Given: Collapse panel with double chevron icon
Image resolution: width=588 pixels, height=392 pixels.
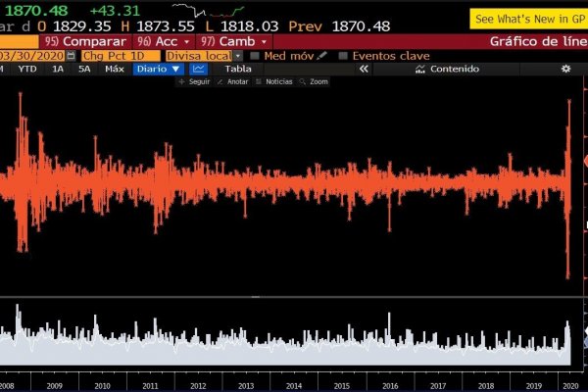Looking at the screenshot, I should click(x=364, y=69).
